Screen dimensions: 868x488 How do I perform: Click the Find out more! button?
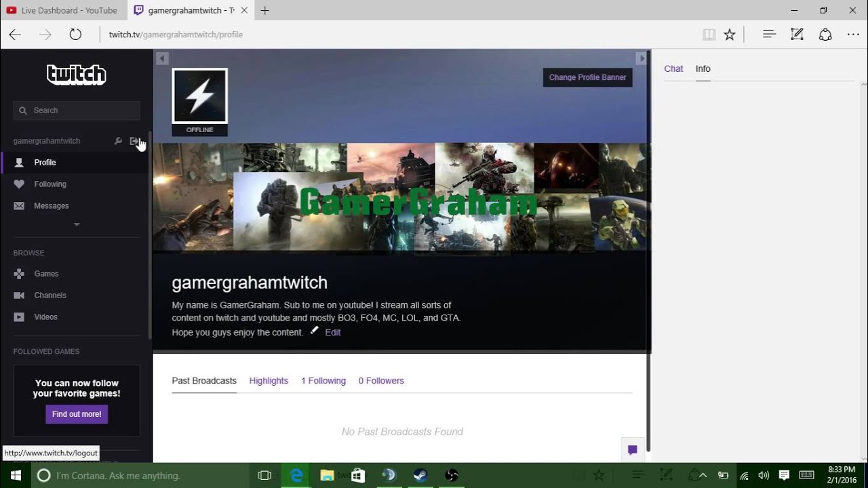[x=77, y=414]
